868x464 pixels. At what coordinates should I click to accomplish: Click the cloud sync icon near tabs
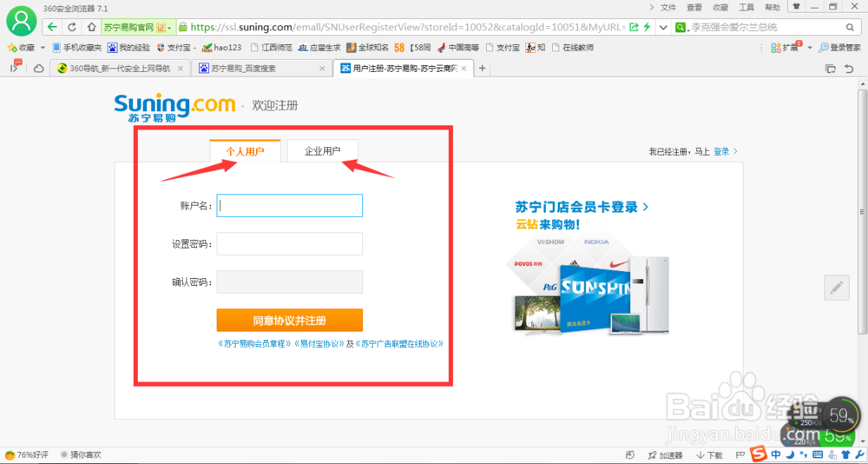point(39,69)
